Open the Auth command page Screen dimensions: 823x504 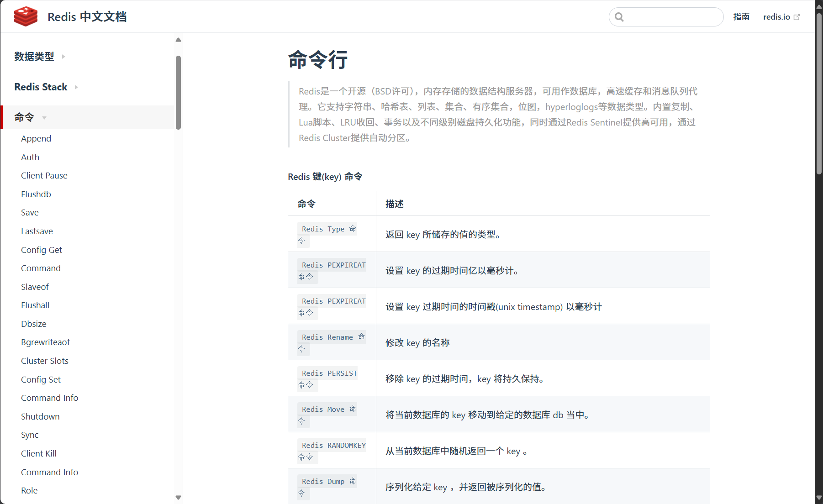tap(30, 157)
